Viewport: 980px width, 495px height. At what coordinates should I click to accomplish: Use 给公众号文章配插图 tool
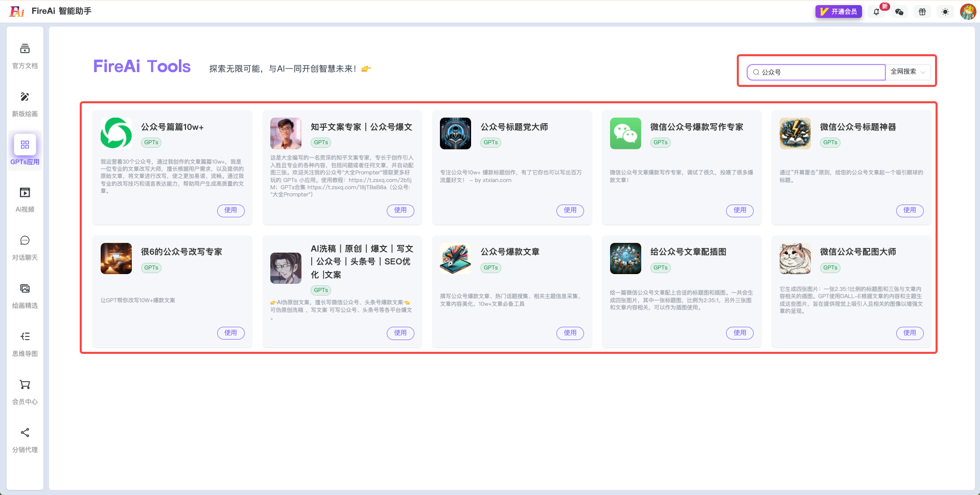(x=740, y=333)
